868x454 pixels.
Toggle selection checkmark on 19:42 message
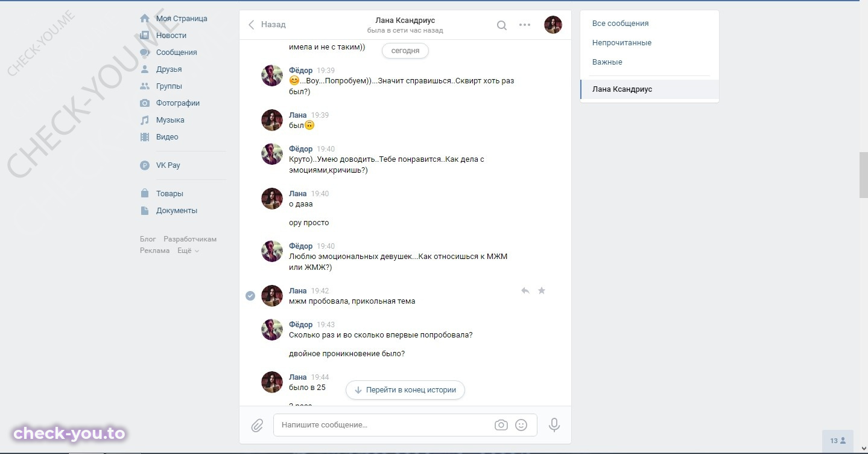pyautogui.click(x=250, y=296)
